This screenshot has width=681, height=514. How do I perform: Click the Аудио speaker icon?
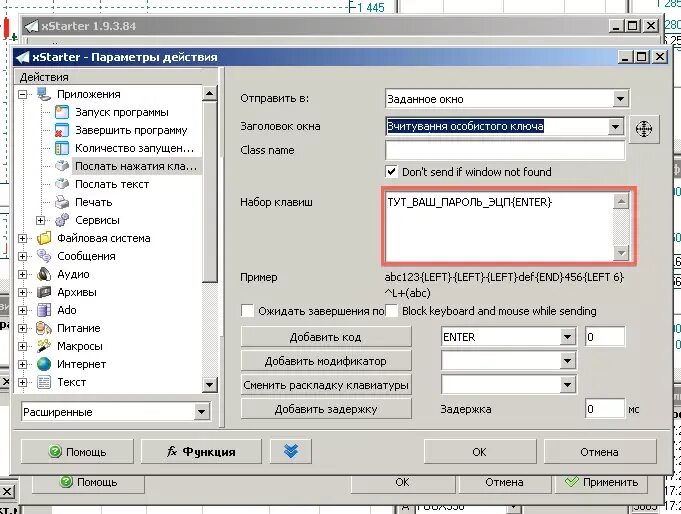44,274
